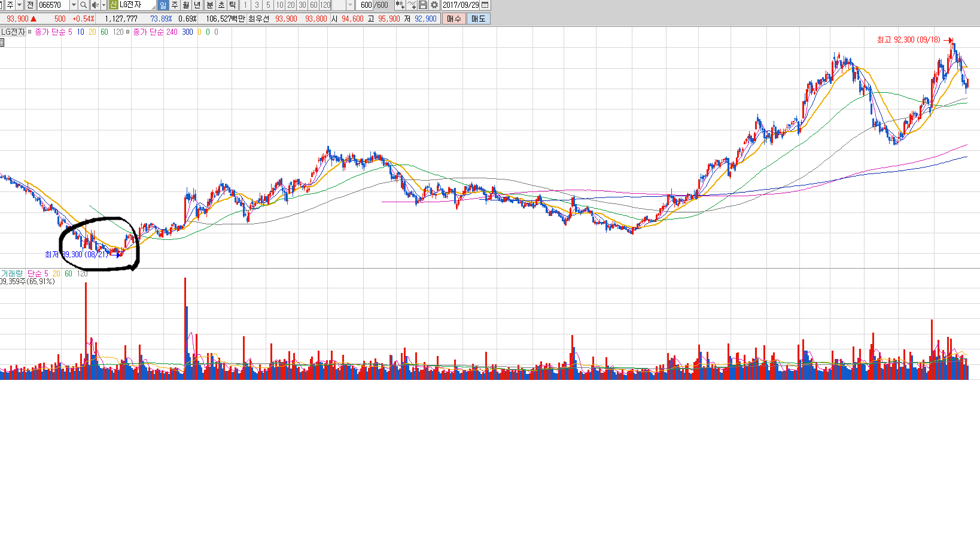Choose the 20 interval button
This screenshot has height=554, width=980.
pyautogui.click(x=291, y=5)
